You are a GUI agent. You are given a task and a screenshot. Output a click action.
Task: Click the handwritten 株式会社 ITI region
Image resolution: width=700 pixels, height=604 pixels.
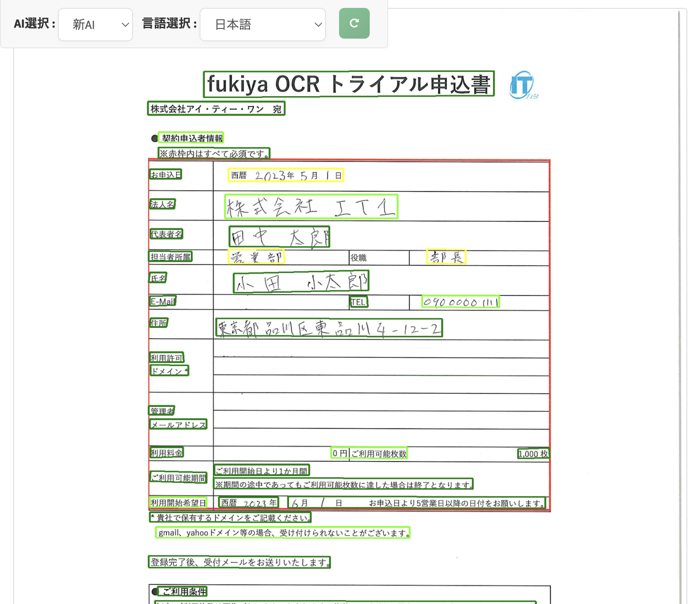click(311, 206)
